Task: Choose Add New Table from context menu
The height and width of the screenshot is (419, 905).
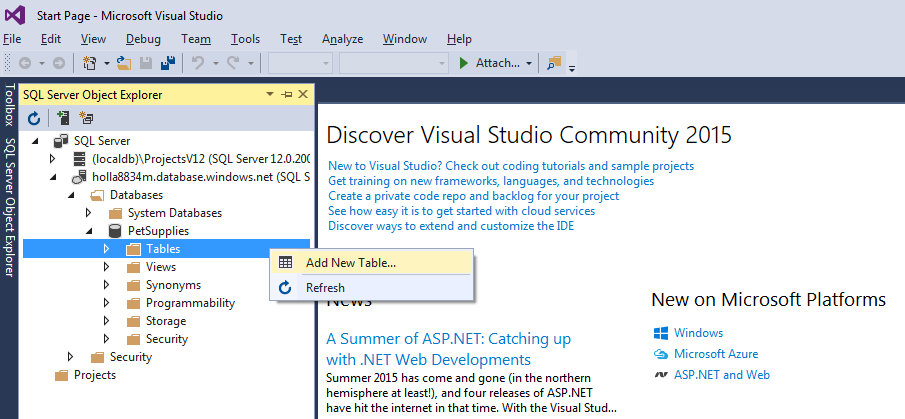Action: (x=351, y=263)
